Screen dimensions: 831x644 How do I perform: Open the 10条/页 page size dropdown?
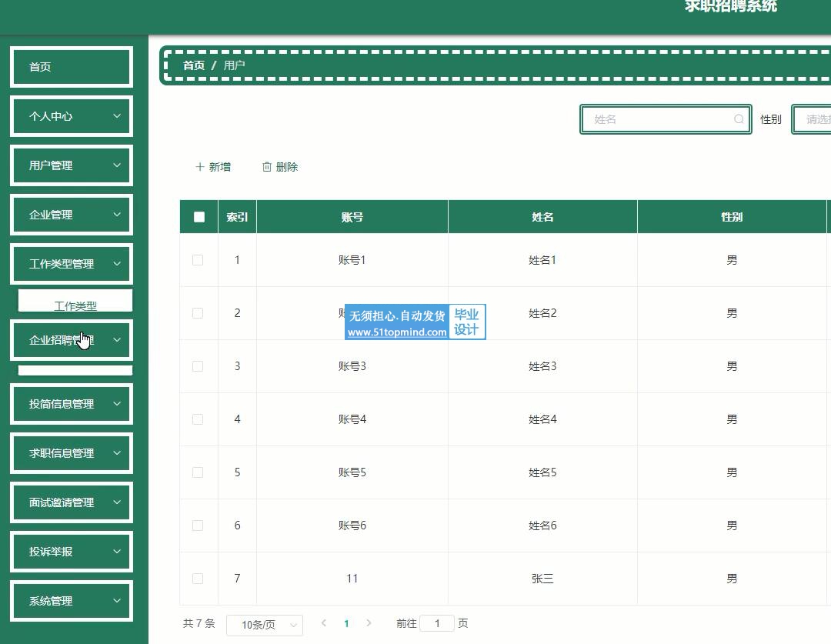265,625
